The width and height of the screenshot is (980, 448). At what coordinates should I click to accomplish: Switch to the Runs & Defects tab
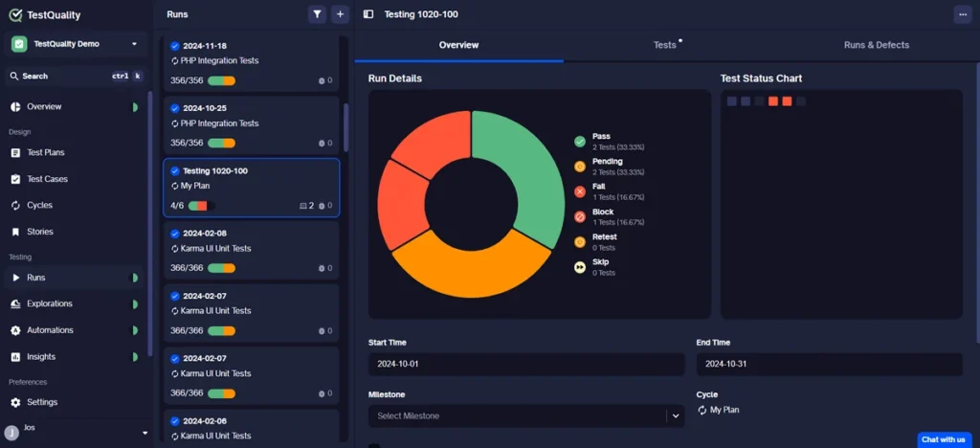pos(877,45)
